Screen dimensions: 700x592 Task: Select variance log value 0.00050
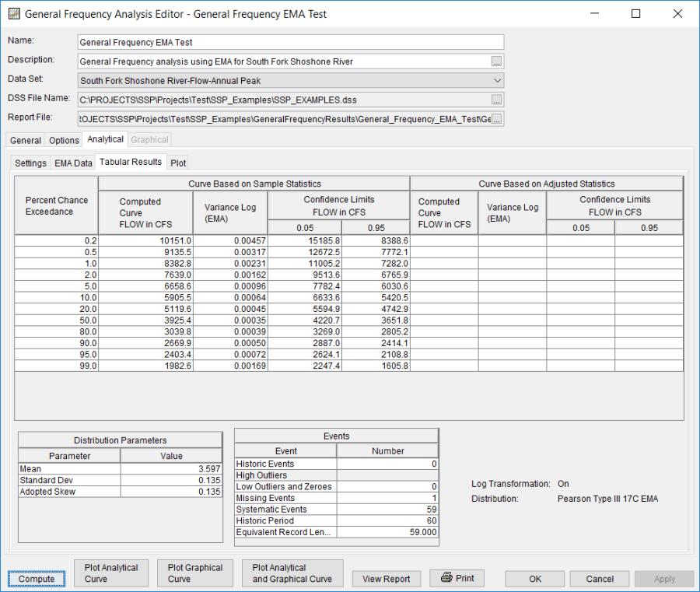pos(230,343)
